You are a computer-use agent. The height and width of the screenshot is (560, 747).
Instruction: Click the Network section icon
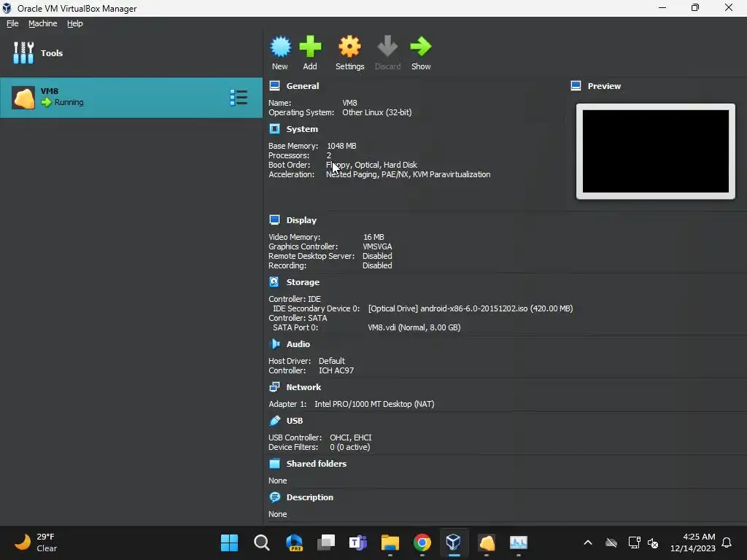coord(274,386)
